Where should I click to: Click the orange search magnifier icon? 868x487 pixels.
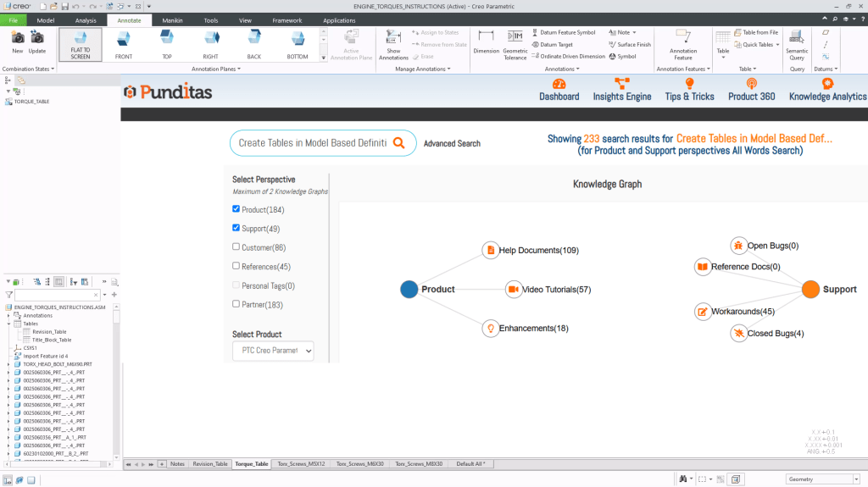pyautogui.click(x=399, y=143)
